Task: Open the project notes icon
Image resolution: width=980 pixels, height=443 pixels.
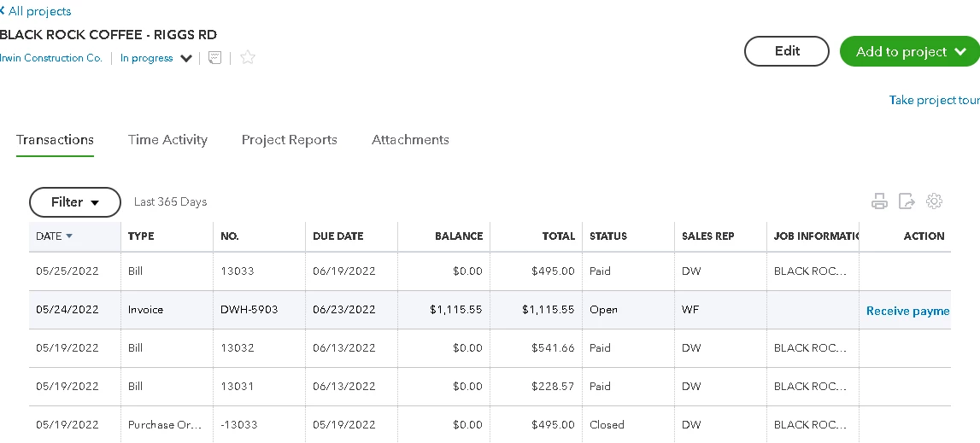Action: point(215,58)
